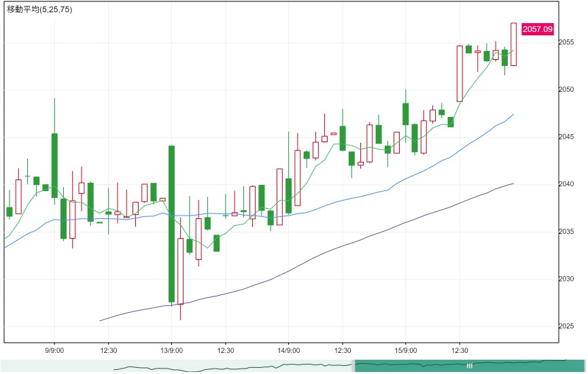
Task: Click the 移動平均(5,25,75) indicator label
Action: pyautogui.click(x=39, y=10)
